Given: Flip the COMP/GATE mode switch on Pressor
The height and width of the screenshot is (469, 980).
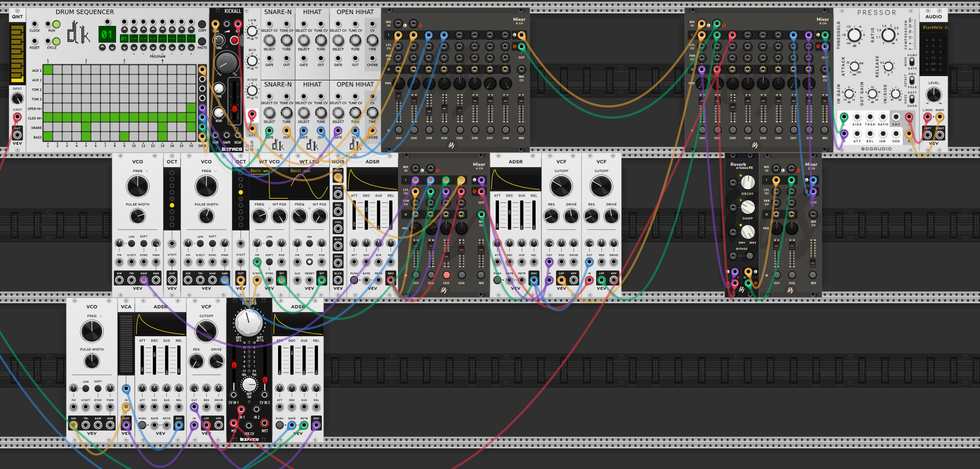Looking at the screenshot, I should [x=912, y=62].
